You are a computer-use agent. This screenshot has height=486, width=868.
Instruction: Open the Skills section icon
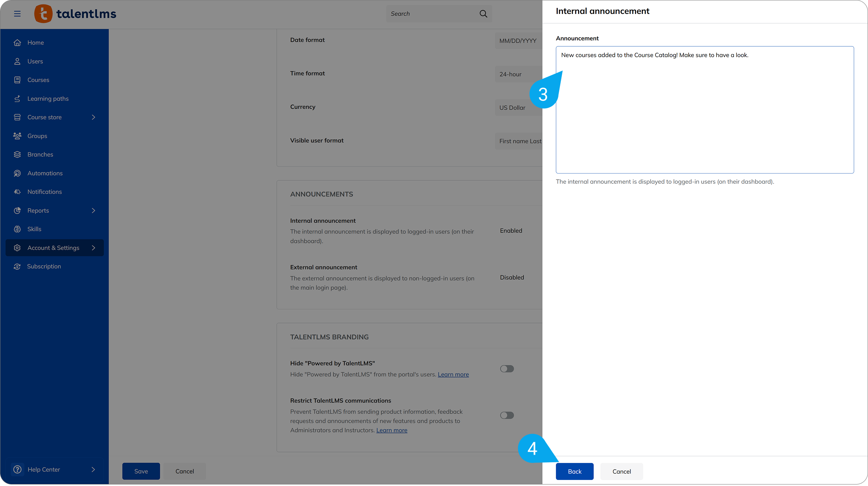(x=17, y=229)
